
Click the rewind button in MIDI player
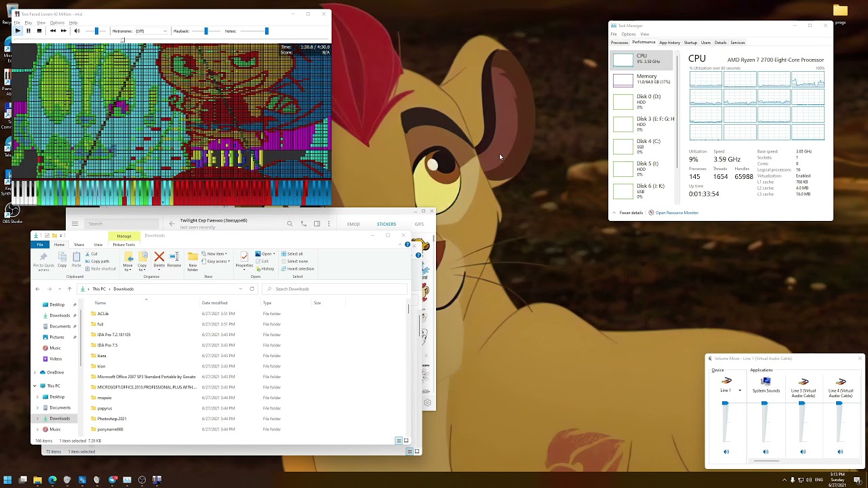coord(53,30)
